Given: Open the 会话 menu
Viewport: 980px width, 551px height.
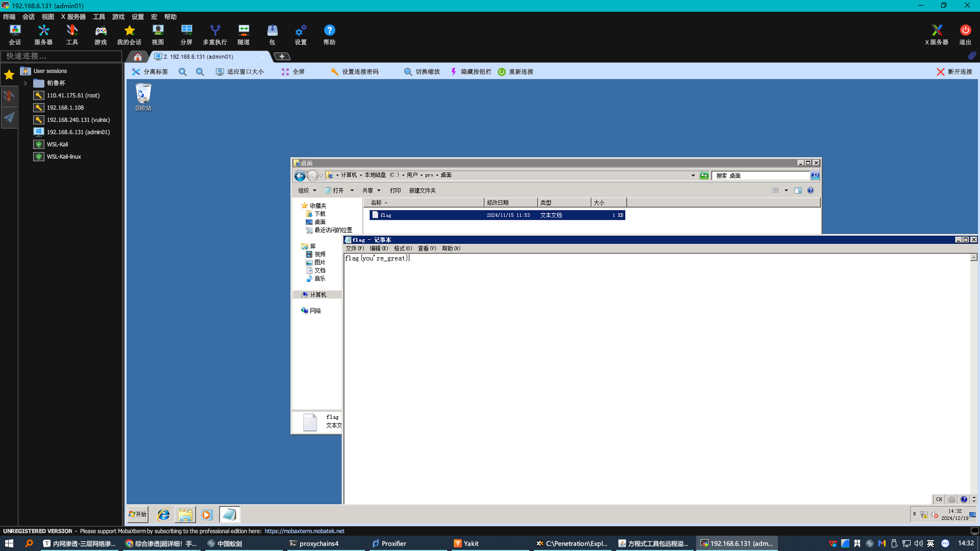Looking at the screenshot, I should [29, 17].
